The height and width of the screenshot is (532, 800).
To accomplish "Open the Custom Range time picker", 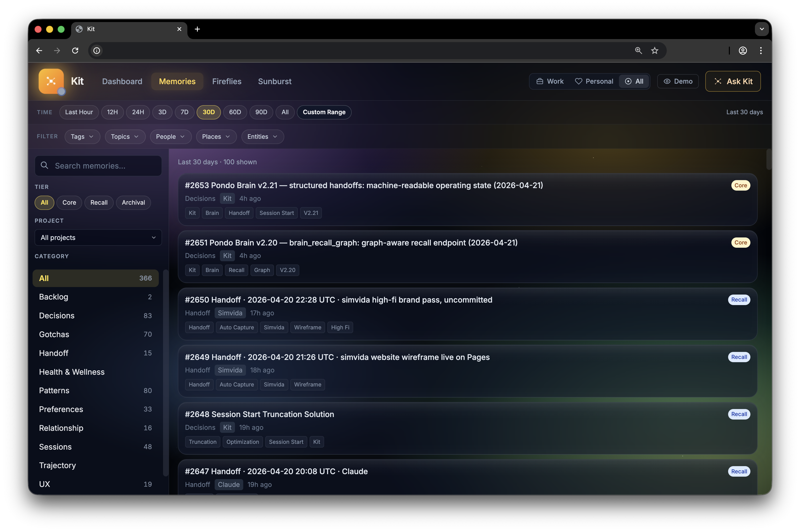I will [324, 112].
